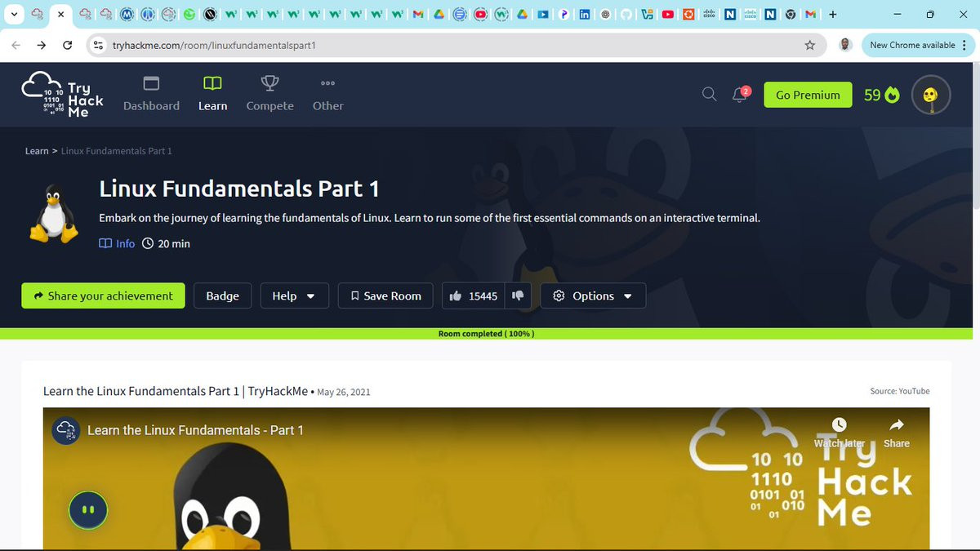Viewport: 980px width, 551px height.
Task: Go back in browser history
Action: pyautogui.click(x=16, y=45)
